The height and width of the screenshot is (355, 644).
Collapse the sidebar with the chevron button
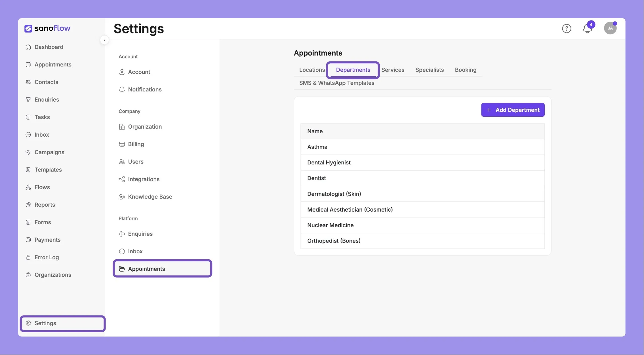pyautogui.click(x=104, y=40)
